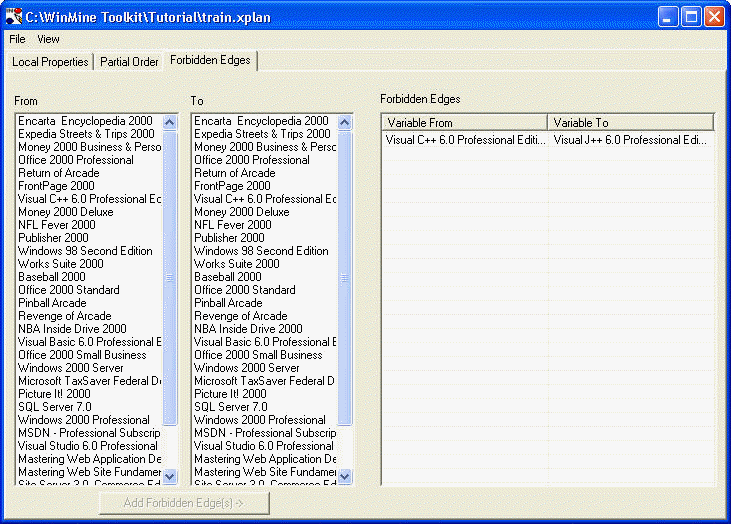
Task: Open the File menu
Action: coord(17,39)
